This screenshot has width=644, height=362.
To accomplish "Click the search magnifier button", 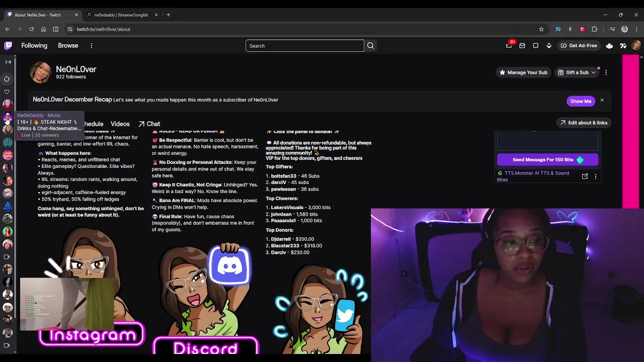I will coord(370,46).
